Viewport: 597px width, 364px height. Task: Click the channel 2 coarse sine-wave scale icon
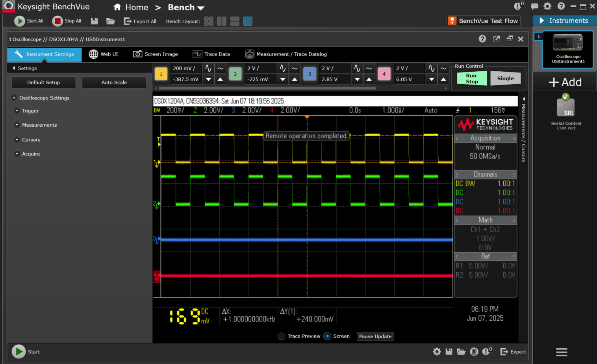(283, 68)
